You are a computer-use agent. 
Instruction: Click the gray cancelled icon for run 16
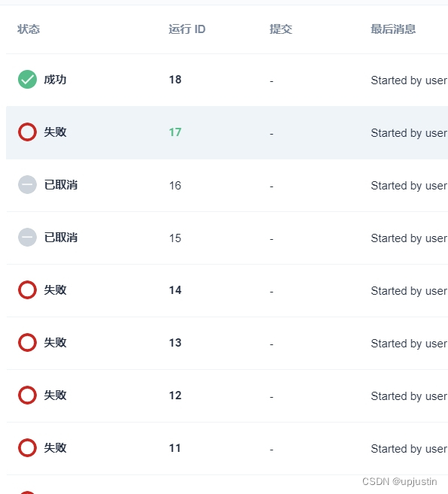pos(27,185)
